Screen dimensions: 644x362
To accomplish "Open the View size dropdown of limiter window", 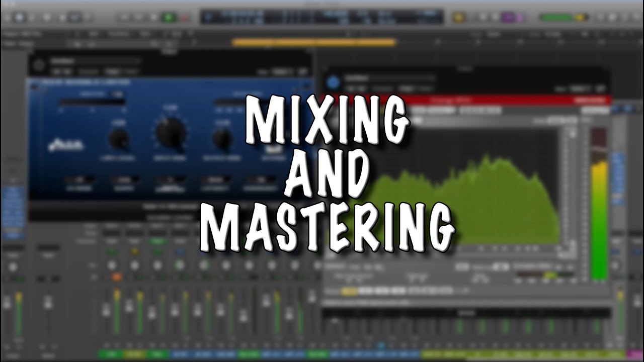I will 280,72.
